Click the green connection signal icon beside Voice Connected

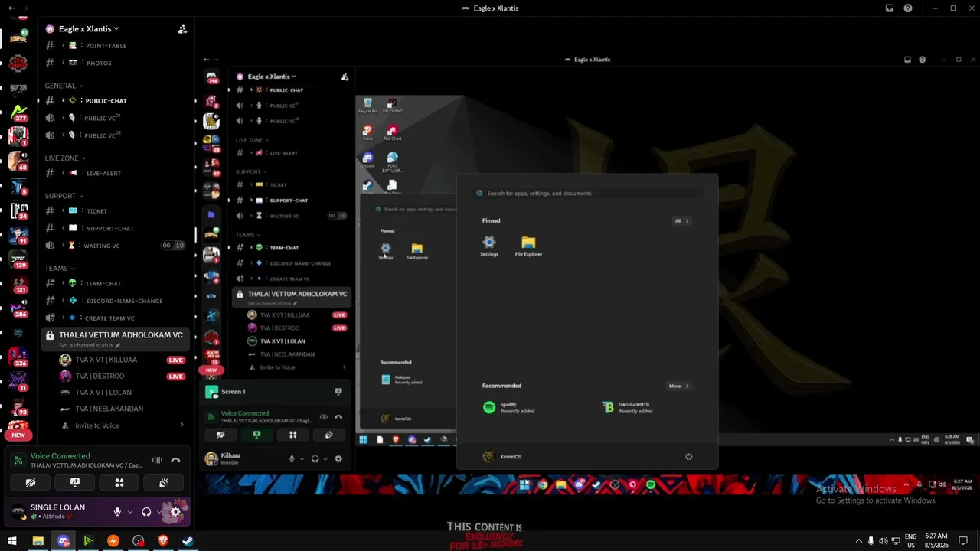coord(18,461)
